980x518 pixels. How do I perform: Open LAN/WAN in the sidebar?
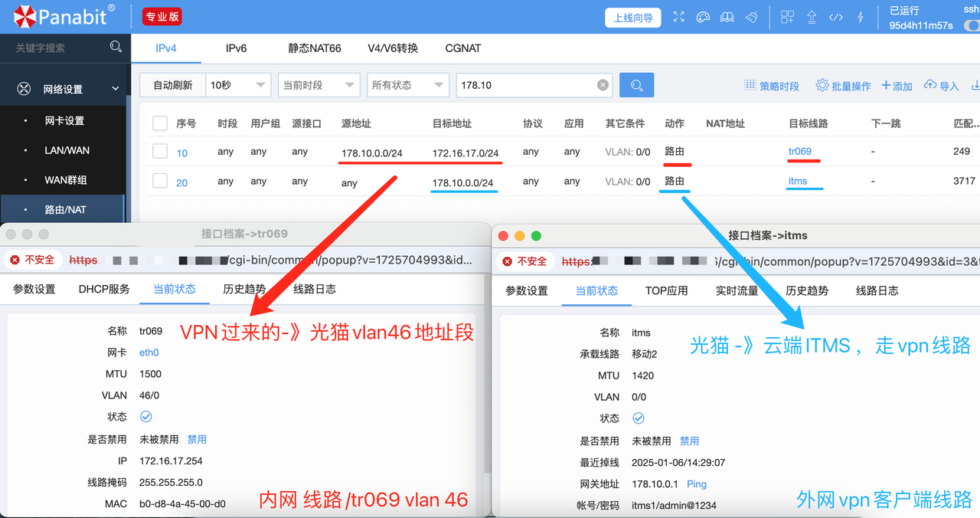(67, 150)
